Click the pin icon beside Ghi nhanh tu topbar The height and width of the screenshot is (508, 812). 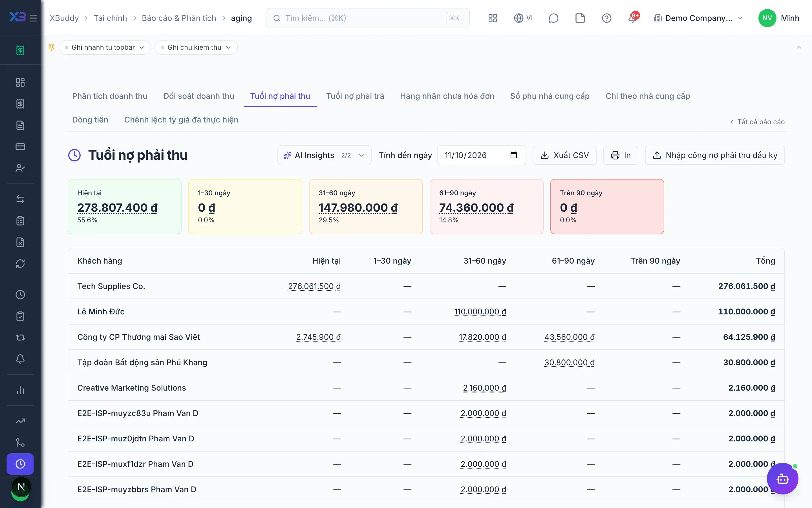point(51,47)
